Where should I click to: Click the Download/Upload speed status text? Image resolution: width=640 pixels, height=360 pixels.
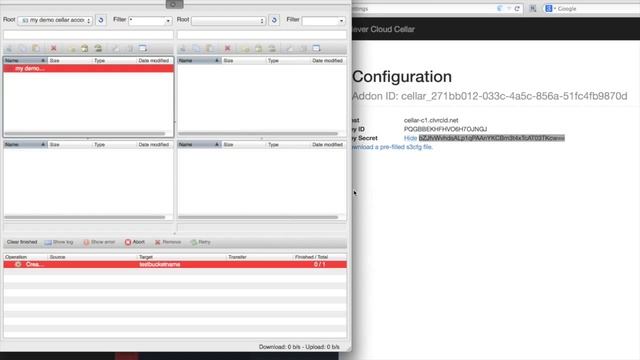tap(299, 347)
